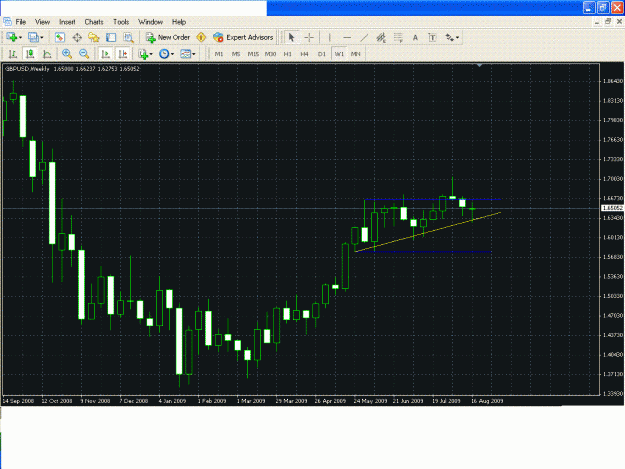Click the current price label on the price scale
This screenshot has width=625, height=469.
(x=612, y=208)
